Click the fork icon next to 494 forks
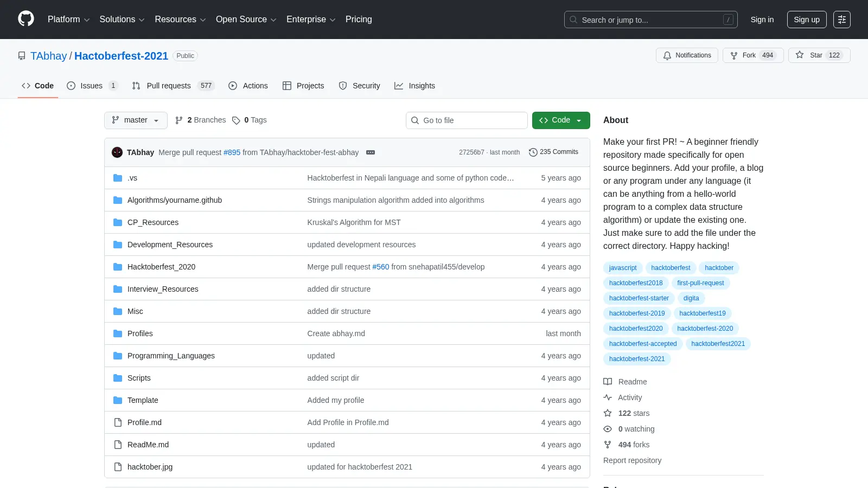The image size is (868, 488). point(608,445)
